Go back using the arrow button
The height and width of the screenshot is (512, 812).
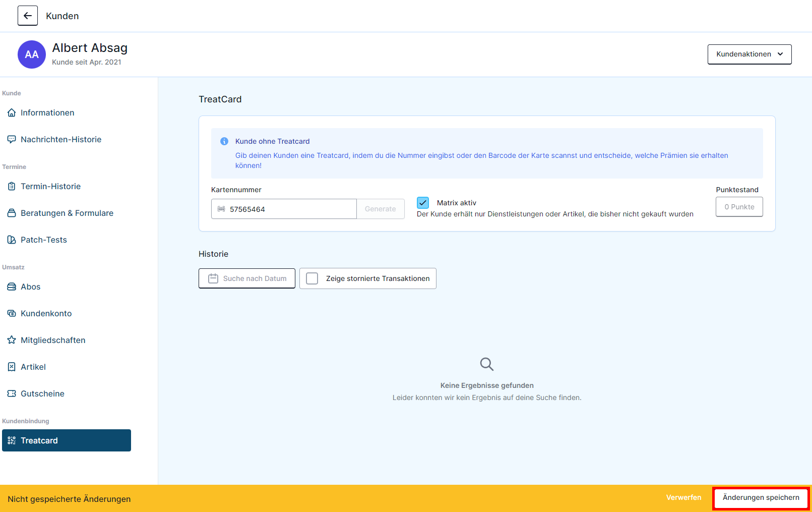(28, 16)
